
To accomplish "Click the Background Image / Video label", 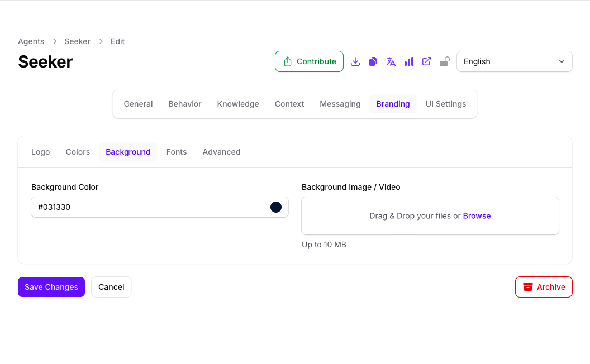I will (x=351, y=187).
